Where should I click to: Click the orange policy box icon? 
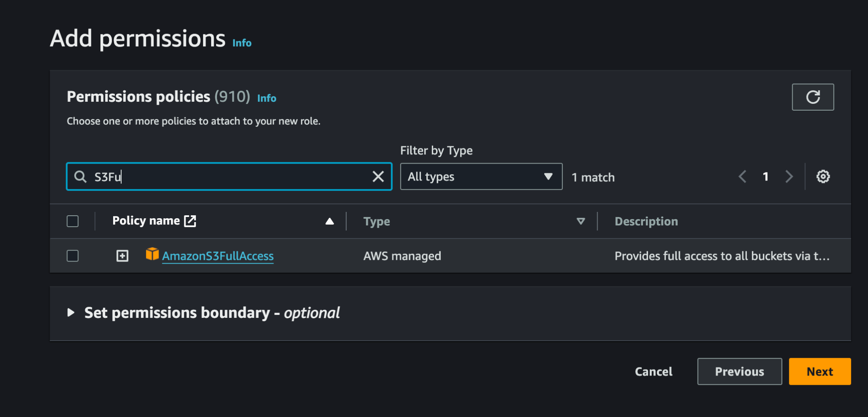(x=152, y=254)
